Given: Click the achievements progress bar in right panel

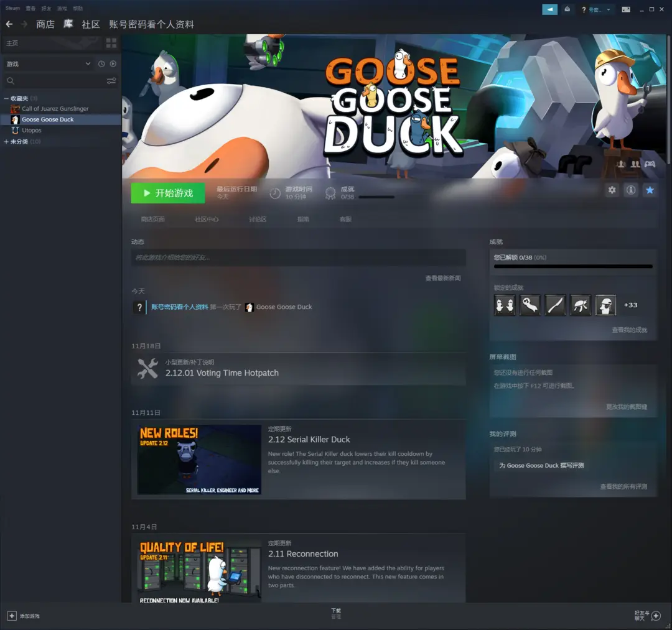Looking at the screenshot, I should (x=573, y=266).
